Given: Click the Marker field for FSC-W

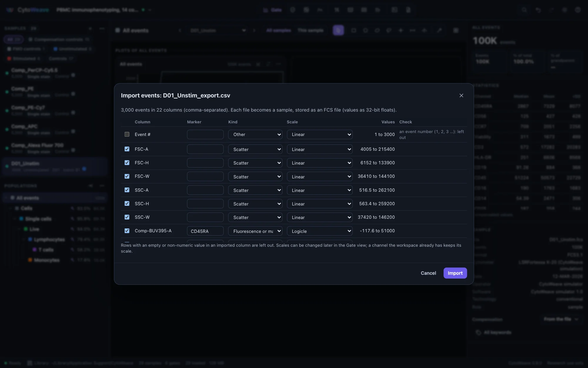Looking at the screenshot, I should [x=205, y=177].
